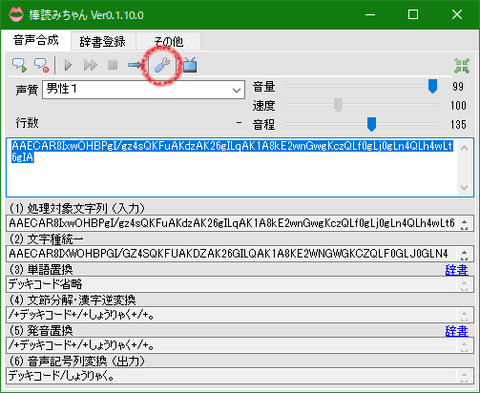
Task: Click the speech bubble play (read aloud) icon
Action: pyautogui.click(x=19, y=65)
